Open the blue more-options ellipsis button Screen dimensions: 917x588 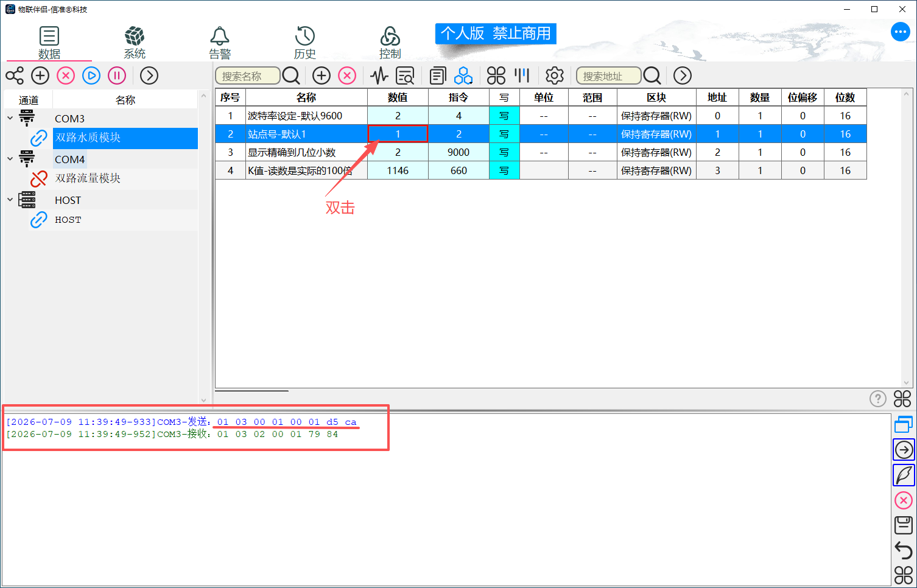[900, 32]
